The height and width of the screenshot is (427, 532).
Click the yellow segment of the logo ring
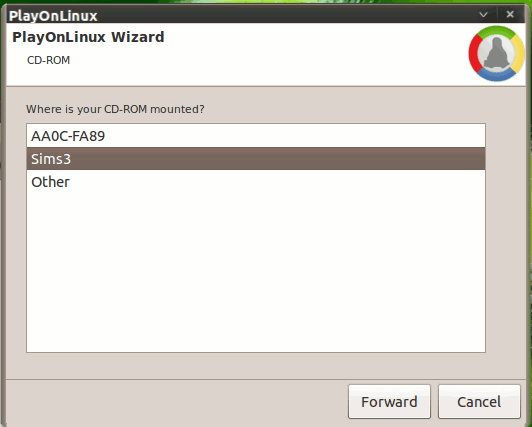(518, 54)
